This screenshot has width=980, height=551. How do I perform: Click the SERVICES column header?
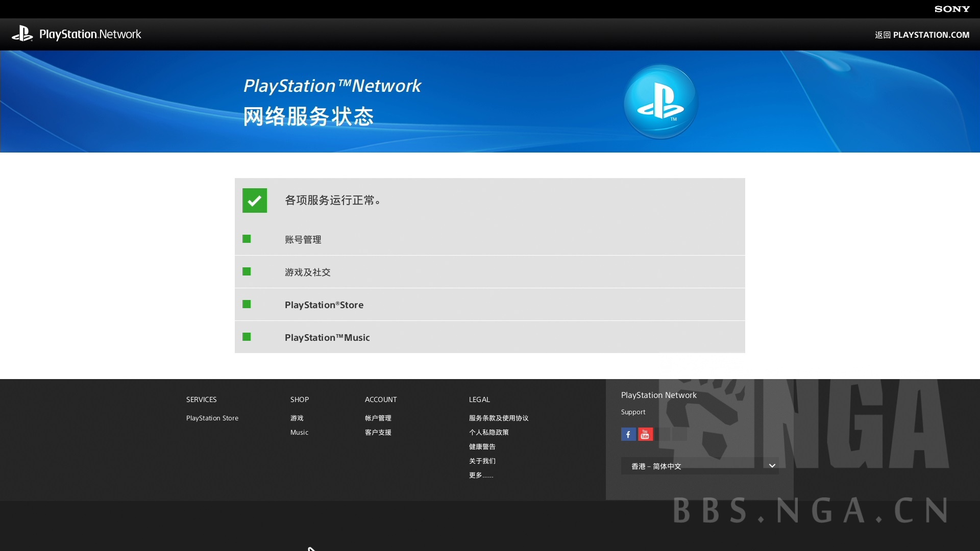coord(201,399)
